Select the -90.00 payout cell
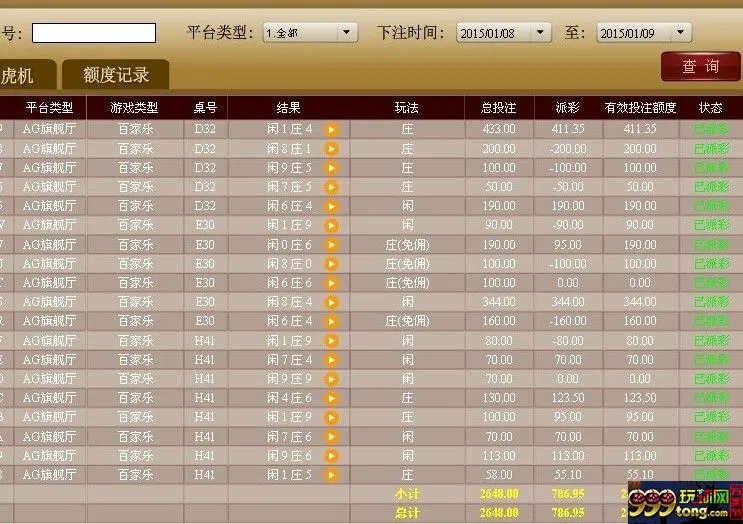 (x=568, y=225)
